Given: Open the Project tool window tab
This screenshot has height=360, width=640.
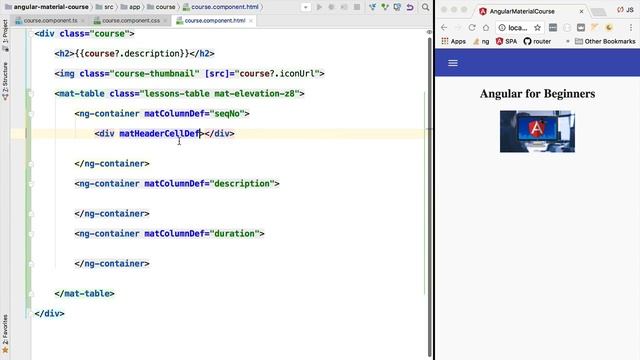Looking at the screenshot, I should (5, 36).
